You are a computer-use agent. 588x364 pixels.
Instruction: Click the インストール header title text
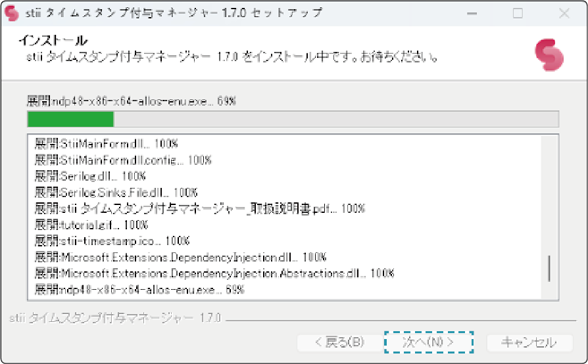pyautogui.click(x=53, y=41)
